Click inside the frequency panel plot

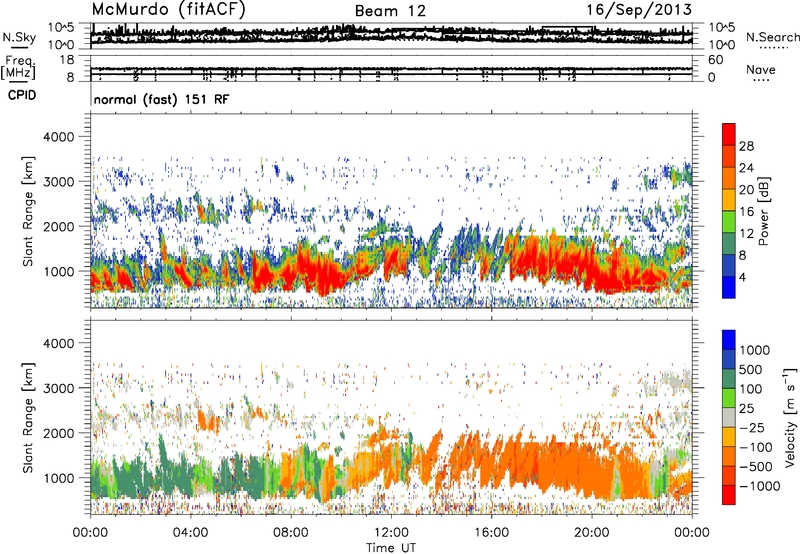click(391, 68)
